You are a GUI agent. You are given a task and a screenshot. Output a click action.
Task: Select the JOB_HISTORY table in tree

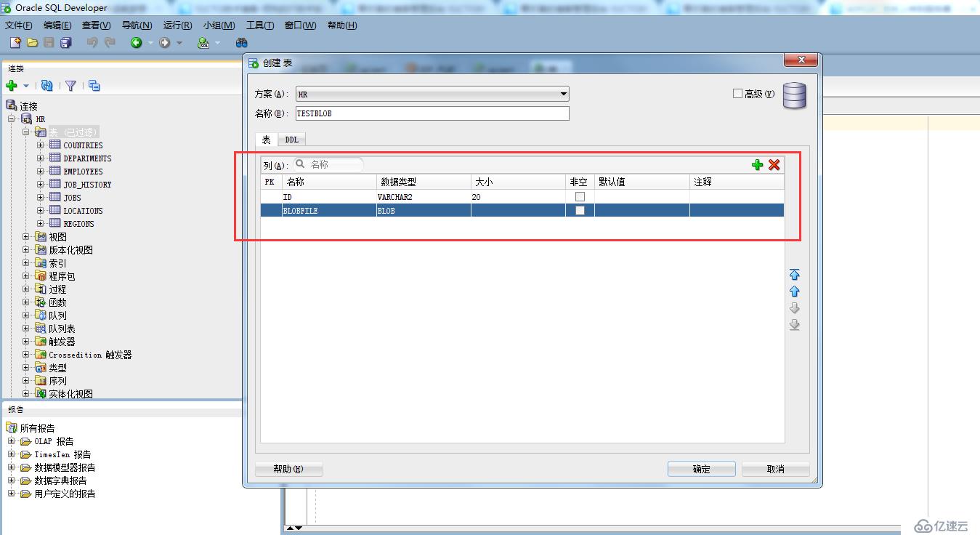coord(87,185)
